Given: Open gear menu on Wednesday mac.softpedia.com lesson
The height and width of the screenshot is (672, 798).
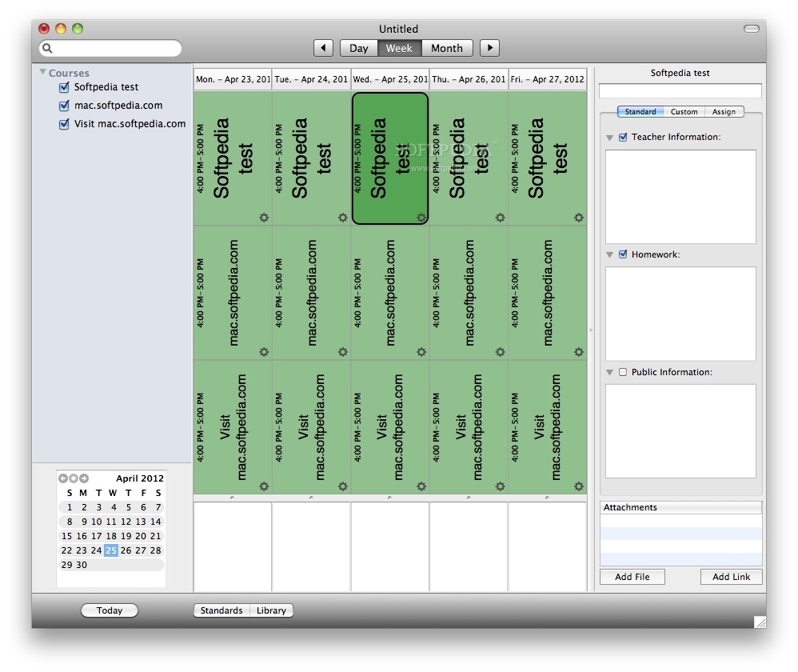Looking at the screenshot, I should coord(421,352).
